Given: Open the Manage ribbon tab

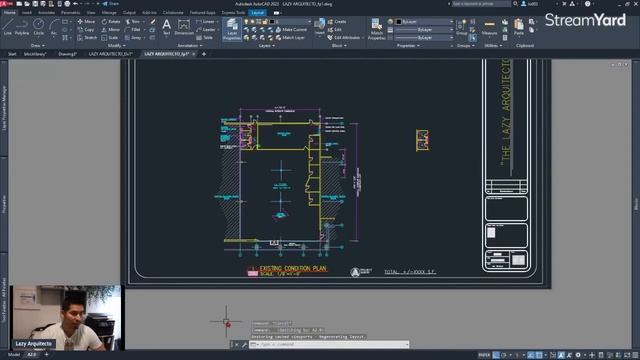Looking at the screenshot, I should pyautogui.click(x=109, y=13).
